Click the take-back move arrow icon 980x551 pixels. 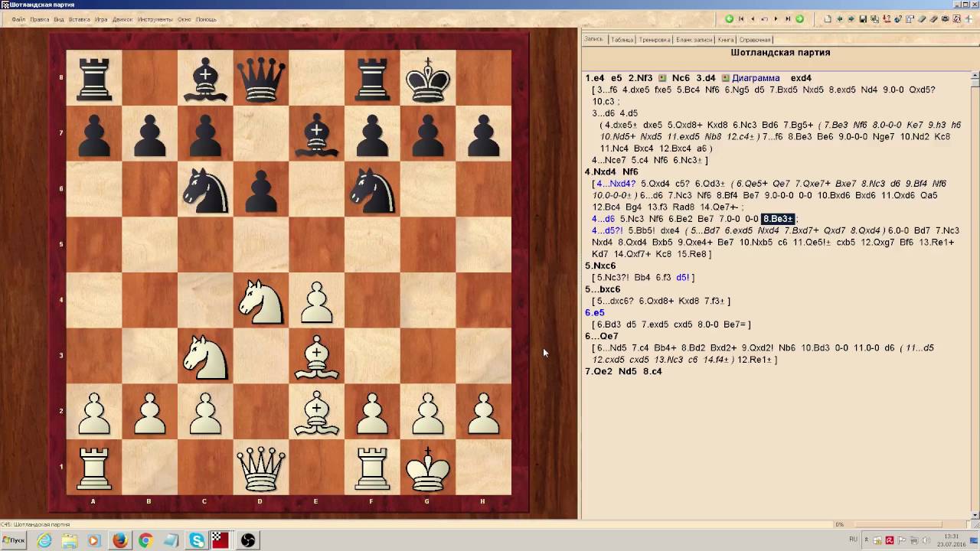(764, 19)
